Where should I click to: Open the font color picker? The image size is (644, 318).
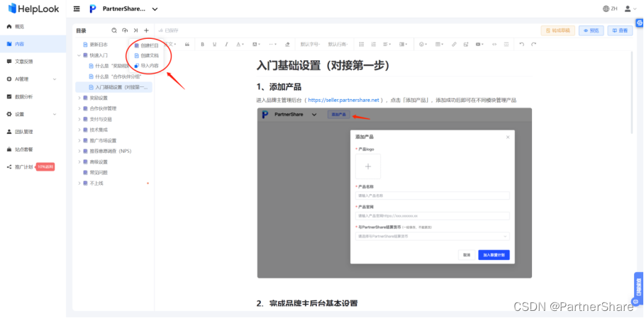point(240,45)
